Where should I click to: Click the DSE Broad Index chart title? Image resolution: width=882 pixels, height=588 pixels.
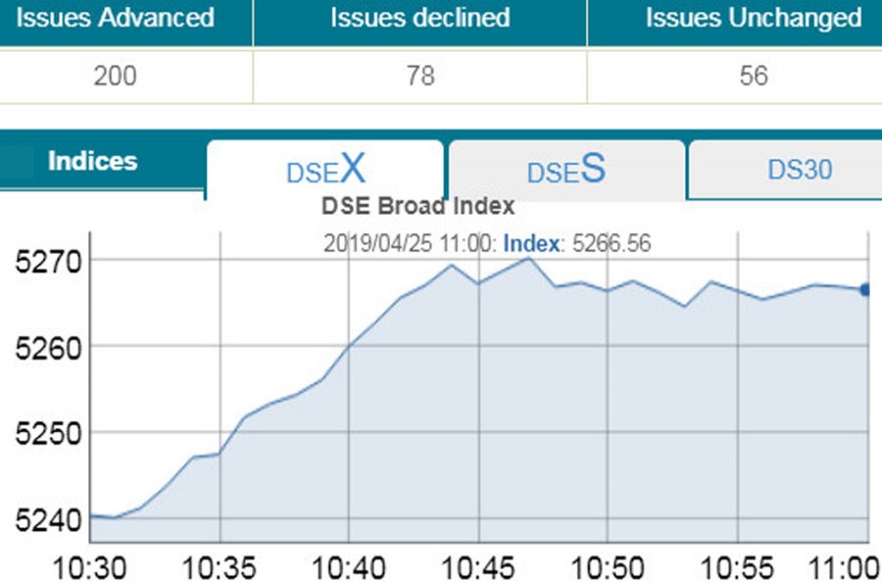tap(417, 208)
